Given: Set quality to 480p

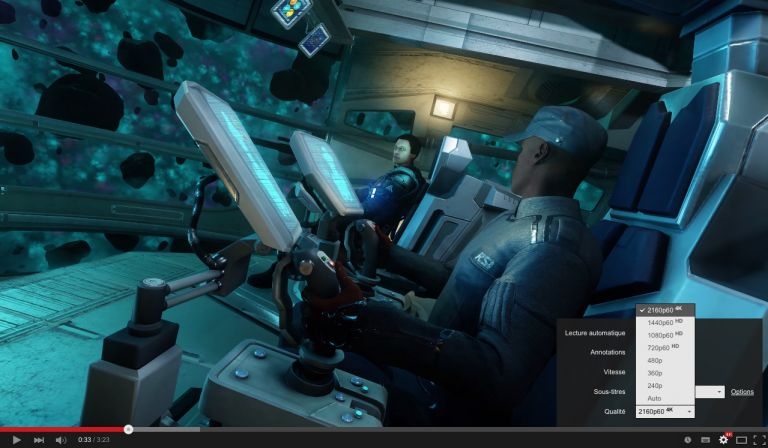Looking at the screenshot, I should tap(656, 360).
